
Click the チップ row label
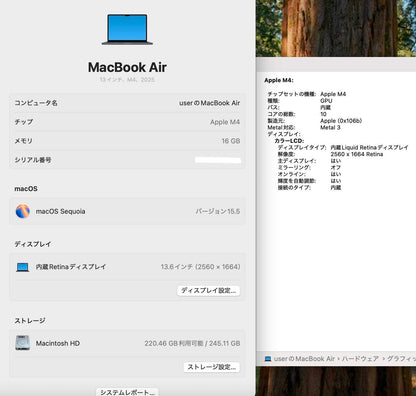(x=24, y=122)
